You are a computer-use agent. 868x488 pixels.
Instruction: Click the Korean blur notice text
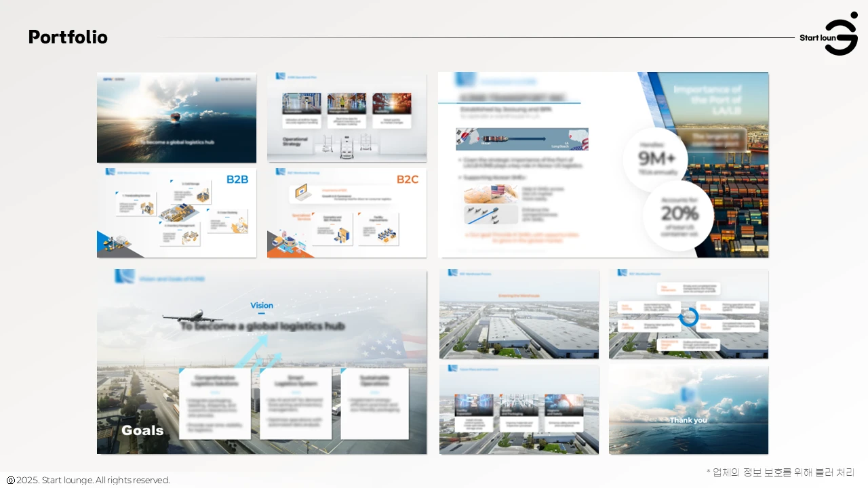click(x=780, y=472)
